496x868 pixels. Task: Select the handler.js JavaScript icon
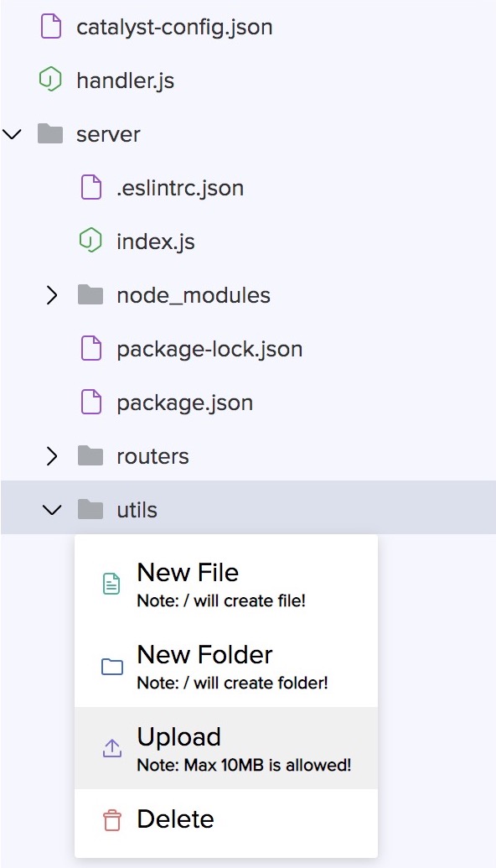click(x=52, y=81)
